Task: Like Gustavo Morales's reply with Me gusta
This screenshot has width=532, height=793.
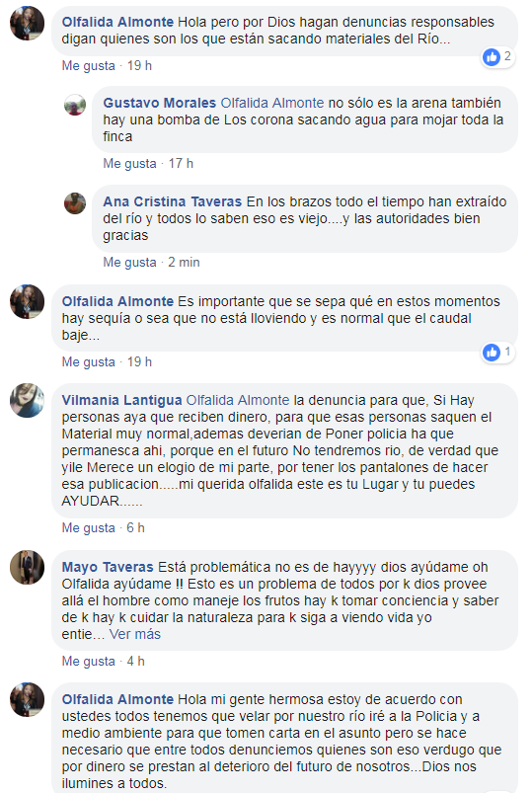Action: pyautogui.click(x=129, y=164)
